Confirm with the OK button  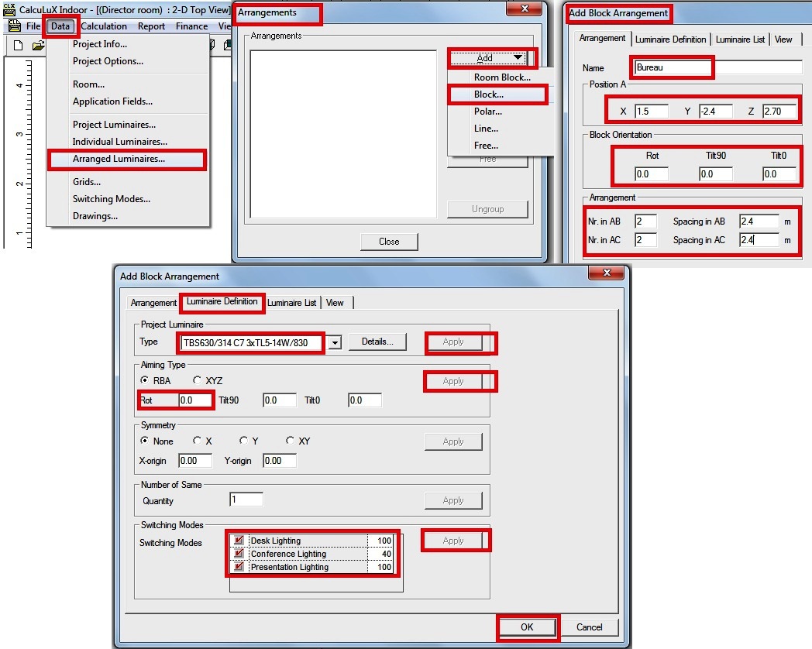pyautogui.click(x=528, y=628)
